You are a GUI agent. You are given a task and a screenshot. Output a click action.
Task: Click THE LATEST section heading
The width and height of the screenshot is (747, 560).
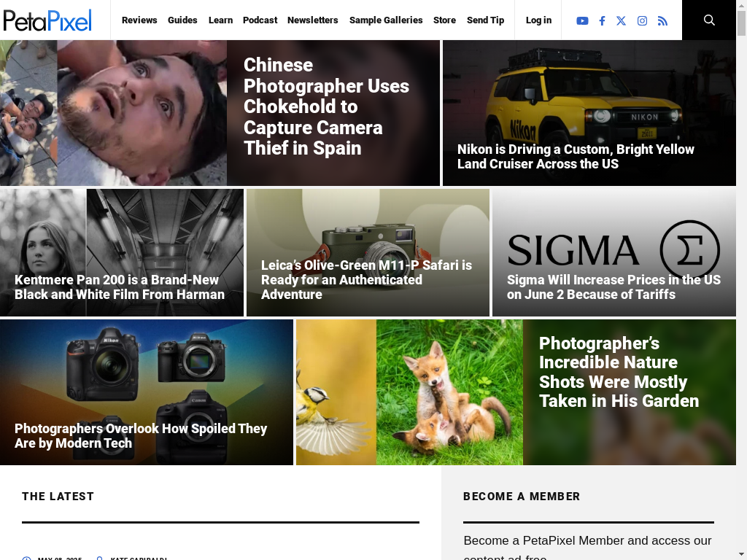[x=58, y=496]
